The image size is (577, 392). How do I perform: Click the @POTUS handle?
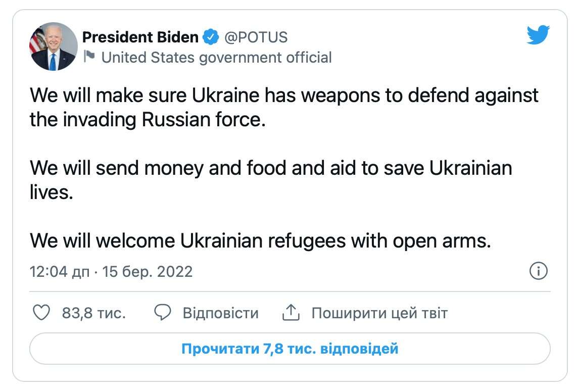(x=256, y=36)
